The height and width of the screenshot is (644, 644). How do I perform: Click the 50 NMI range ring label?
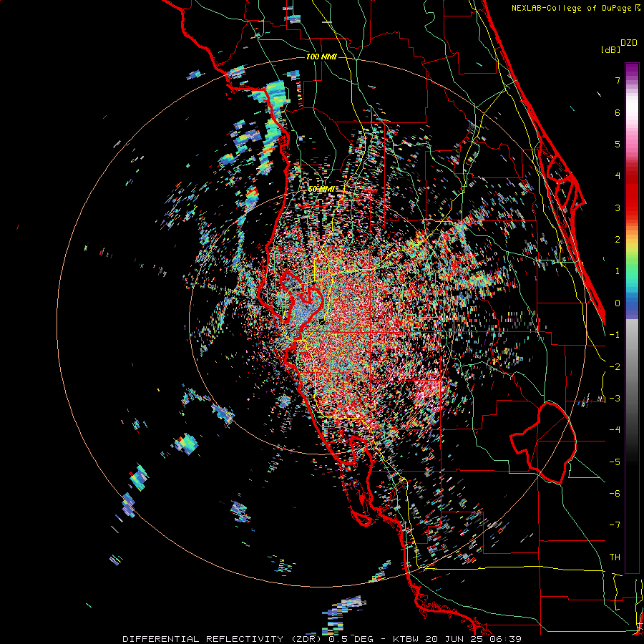click(x=321, y=190)
